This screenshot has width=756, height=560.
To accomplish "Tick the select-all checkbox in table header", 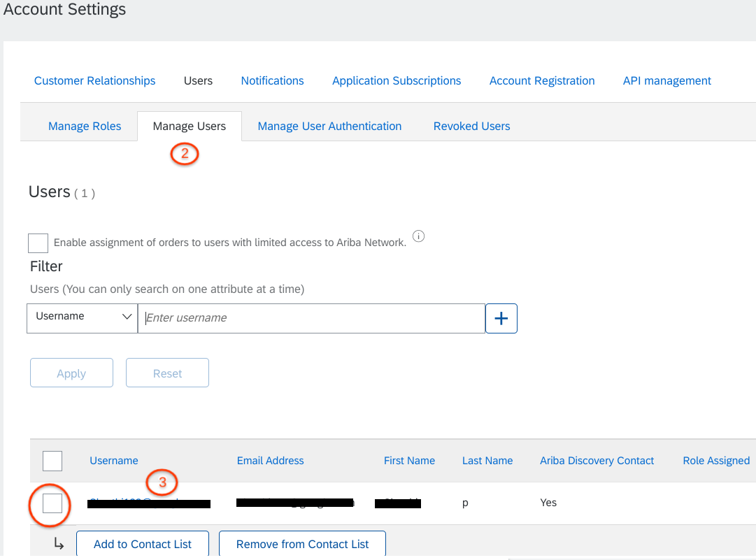I will [x=52, y=461].
